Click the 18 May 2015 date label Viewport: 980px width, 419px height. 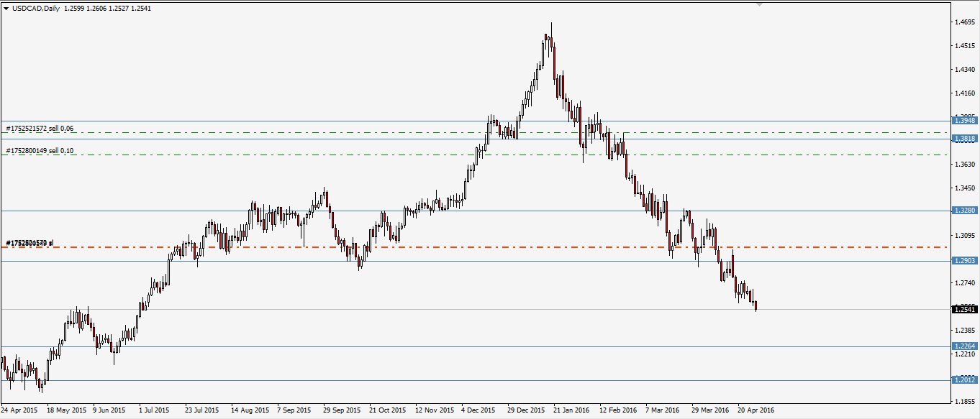point(66,410)
